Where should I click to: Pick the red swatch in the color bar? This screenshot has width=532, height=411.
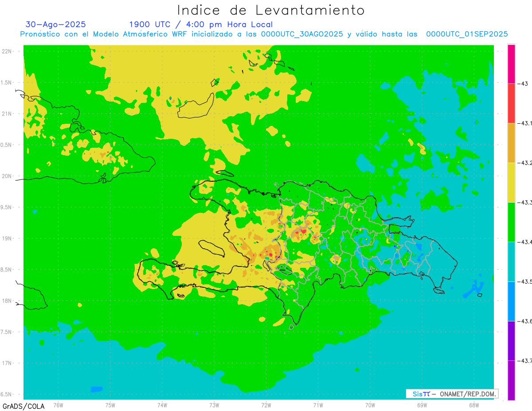511,103
